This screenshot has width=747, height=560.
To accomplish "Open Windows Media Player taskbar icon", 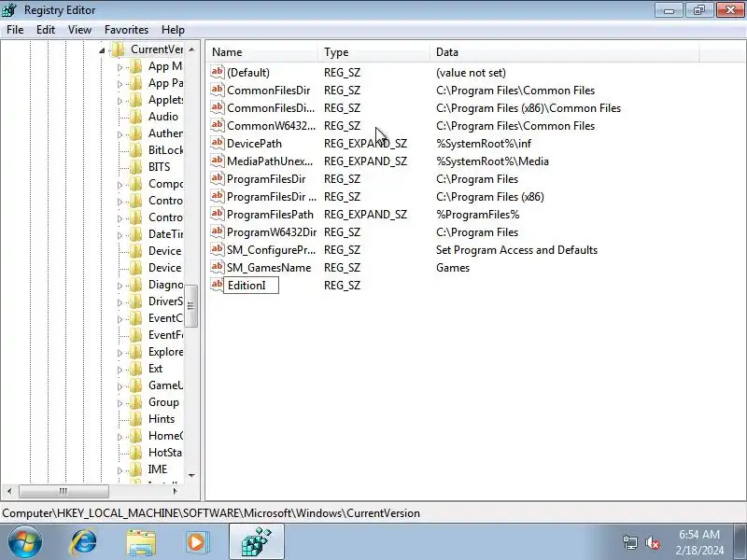I will point(197,542).
